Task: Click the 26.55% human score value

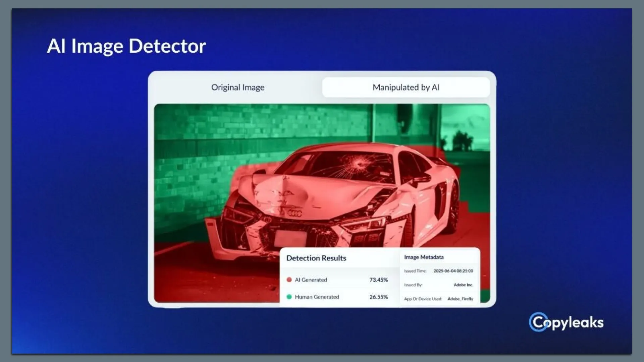Action: [x=378, y=297]
